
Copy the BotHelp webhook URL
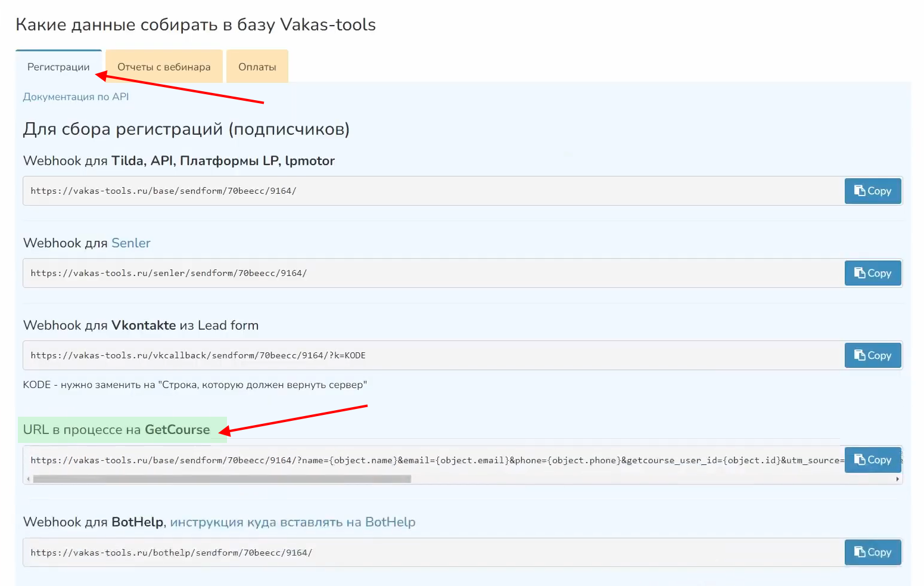[872, 553]
